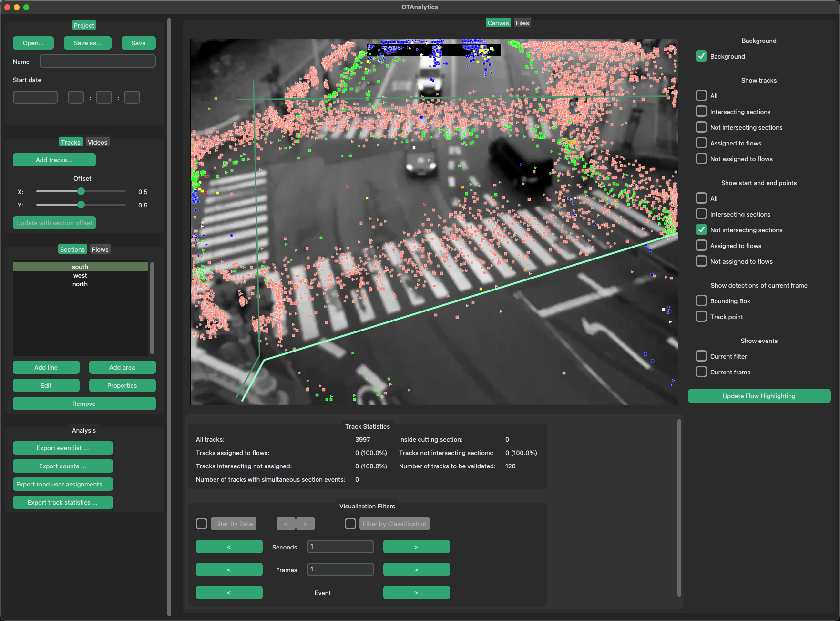Click the "Add area" section button
This screenshot has height=621, width=840.
tap(122, 367)
